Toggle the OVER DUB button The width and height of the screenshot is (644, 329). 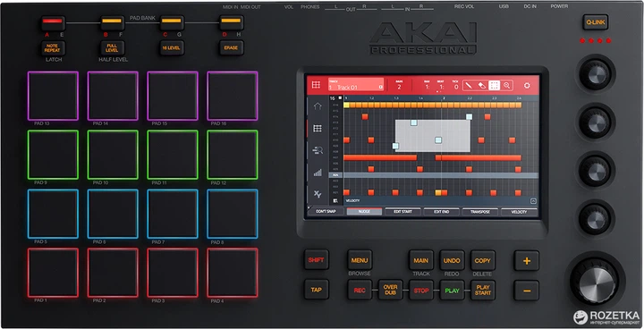click(x=390, y=291)
